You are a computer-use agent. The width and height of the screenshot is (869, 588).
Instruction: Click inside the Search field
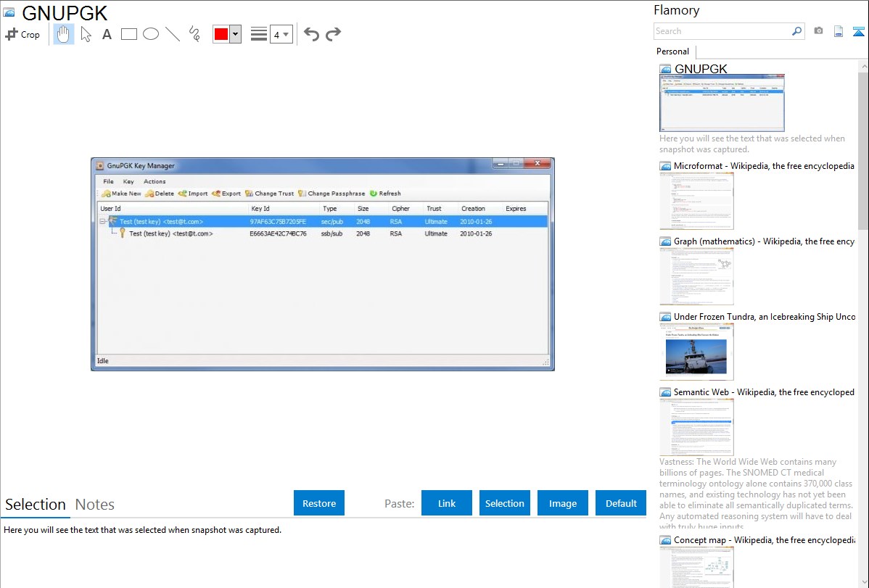[x=722, y=31]
